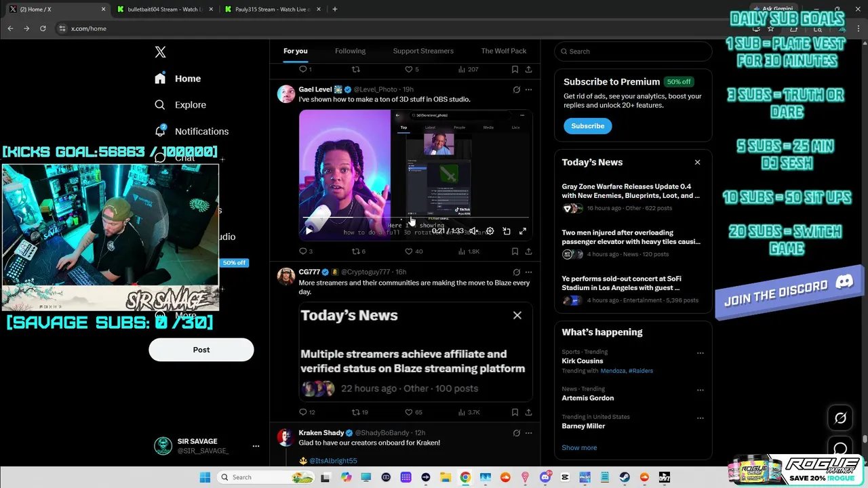This screenshot has height=488, width=868.
Task: Click Show more under What's happening
Action: pos(579,448)
